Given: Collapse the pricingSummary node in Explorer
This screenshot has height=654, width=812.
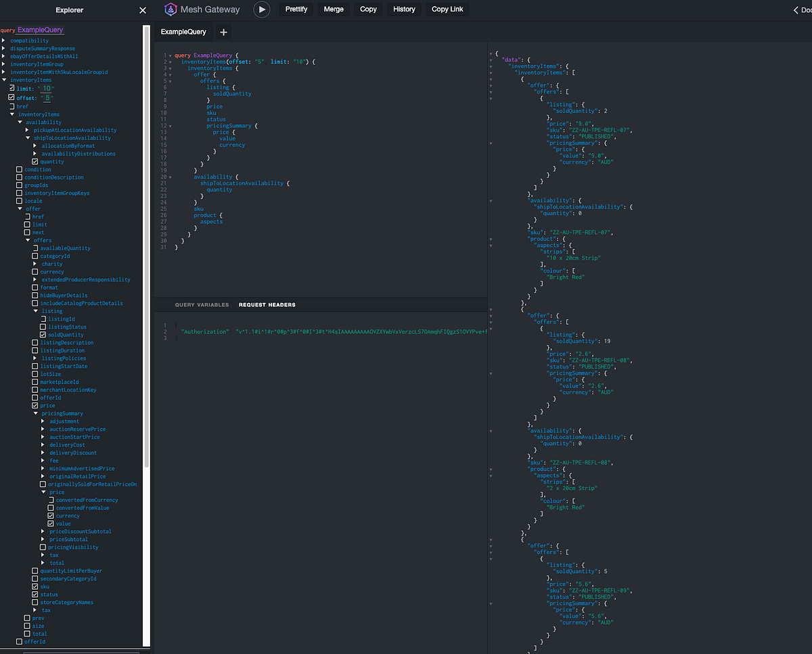Looking at the screenshot, I should pyautogui.click(x=35, y=413).
